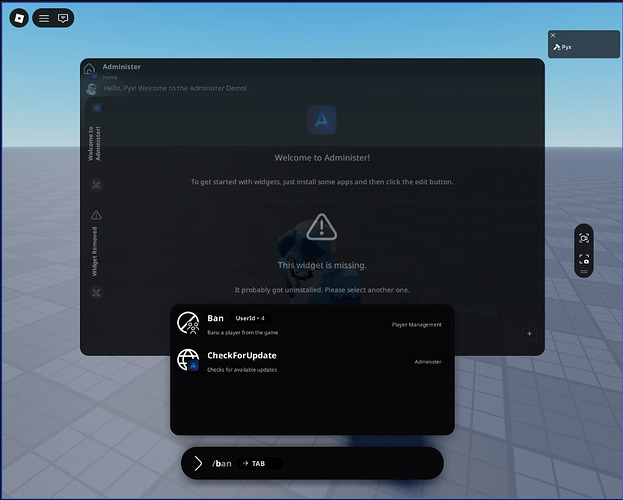
Task: Click the Widget Removed warning sidebar icon
Action: [96, 215]
